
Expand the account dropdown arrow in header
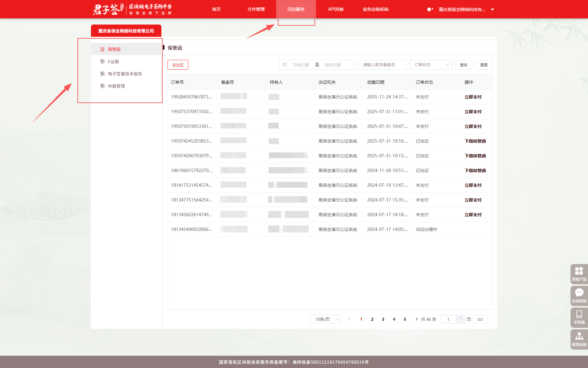(492, 10)
